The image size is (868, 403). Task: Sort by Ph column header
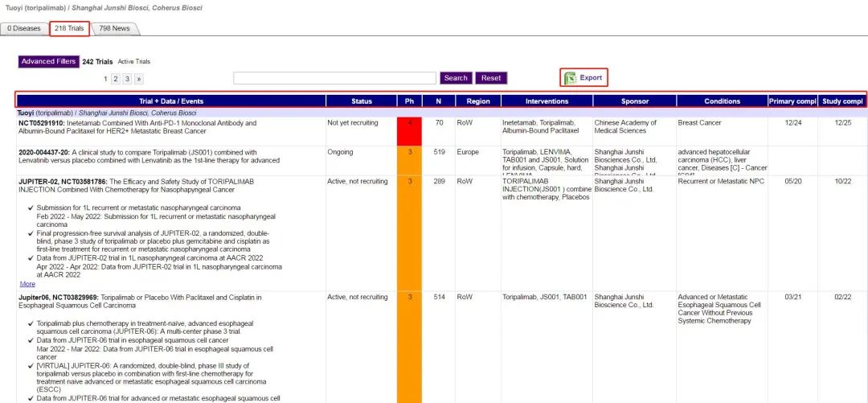point(410,101)
